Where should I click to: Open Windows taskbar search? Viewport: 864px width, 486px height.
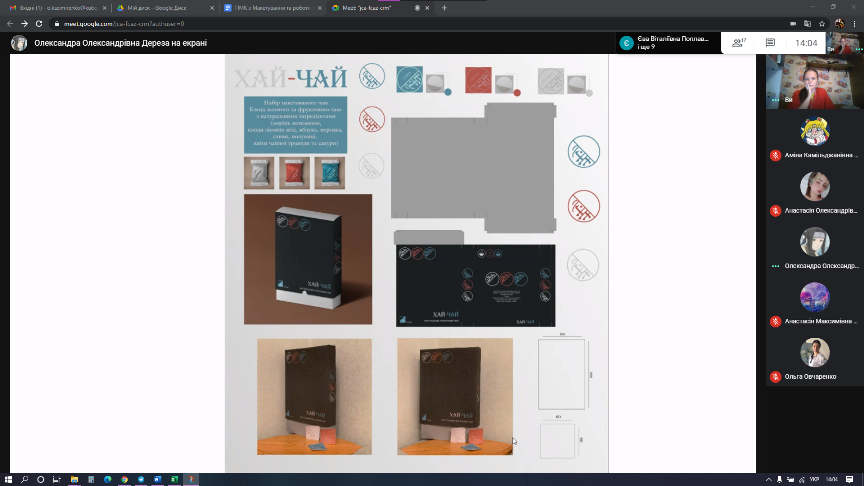(25, 479)
